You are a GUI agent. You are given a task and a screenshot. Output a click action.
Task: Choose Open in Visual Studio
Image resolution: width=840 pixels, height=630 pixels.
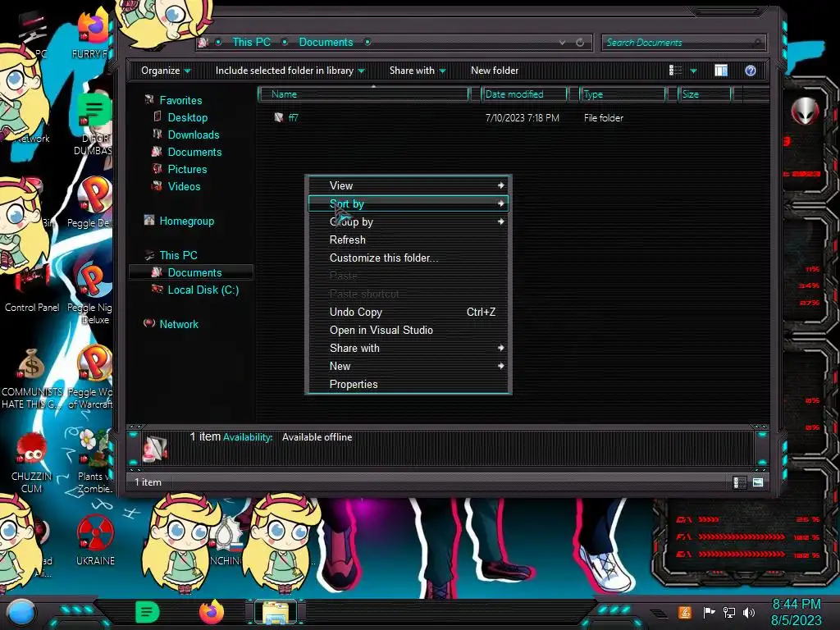[x=409, y=330]
